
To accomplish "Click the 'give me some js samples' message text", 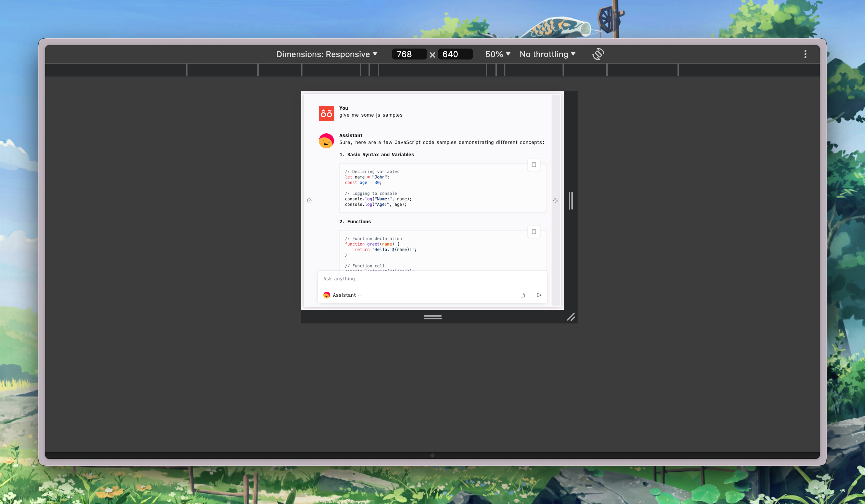I will pos(371,115).
